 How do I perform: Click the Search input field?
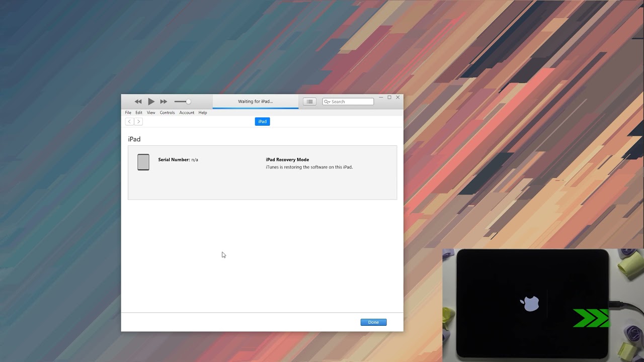tap(348, 102)
